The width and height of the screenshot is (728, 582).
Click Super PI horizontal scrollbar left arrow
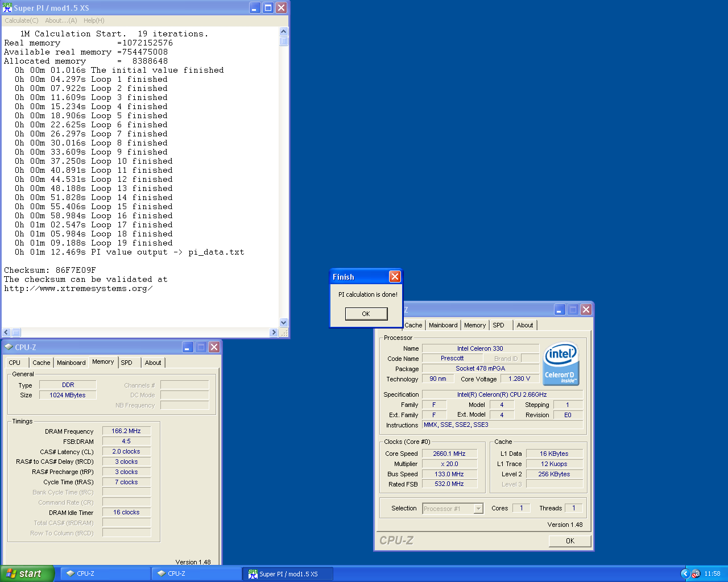(x=7, y=332)
